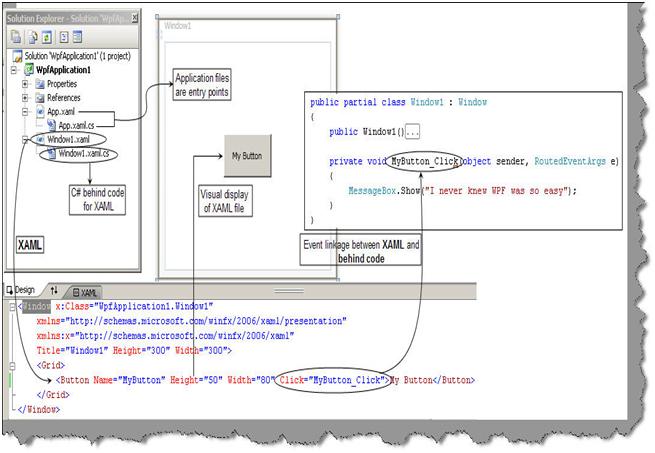Click the xmlns presentation namespace URL
This screenshot has width=655, height=453.
(208, 321)
